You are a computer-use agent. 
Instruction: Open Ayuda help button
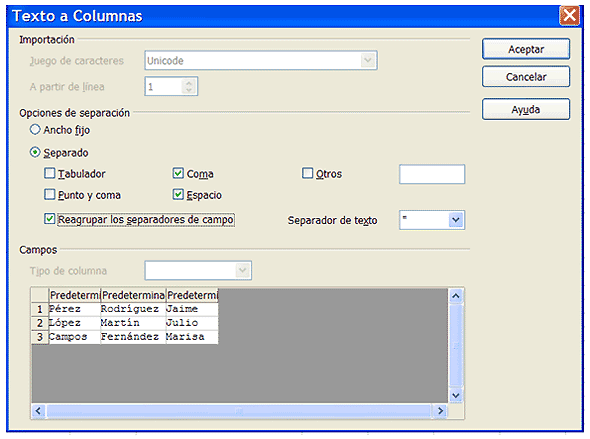[526, 109]
